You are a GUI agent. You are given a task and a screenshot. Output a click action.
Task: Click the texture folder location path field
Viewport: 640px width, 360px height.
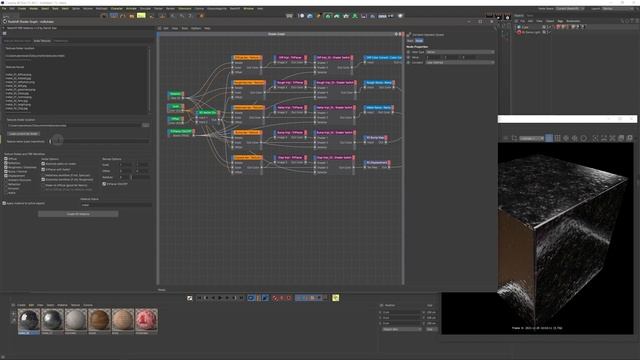tap(74, 125)
